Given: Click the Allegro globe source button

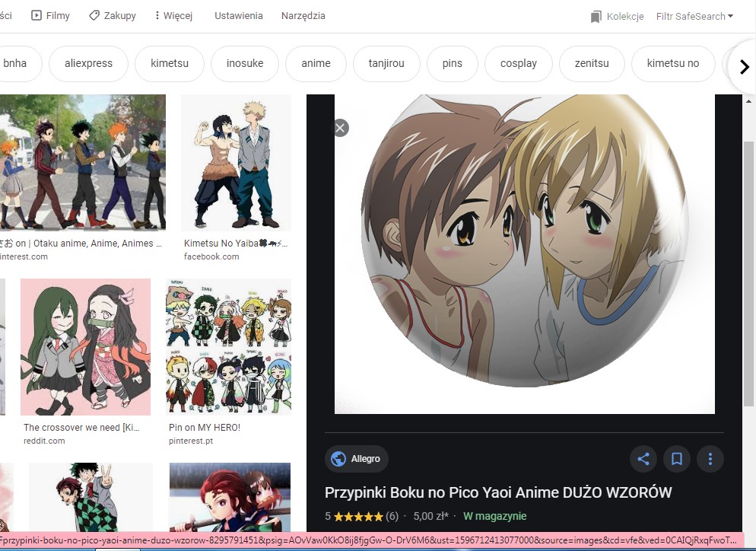Looking at the screenshot, I should [357, 459].
